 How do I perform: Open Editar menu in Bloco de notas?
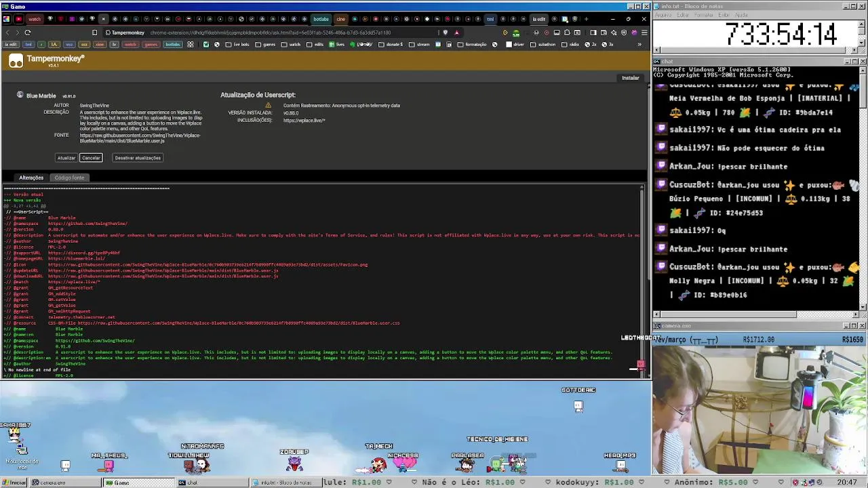coord(682,15)
